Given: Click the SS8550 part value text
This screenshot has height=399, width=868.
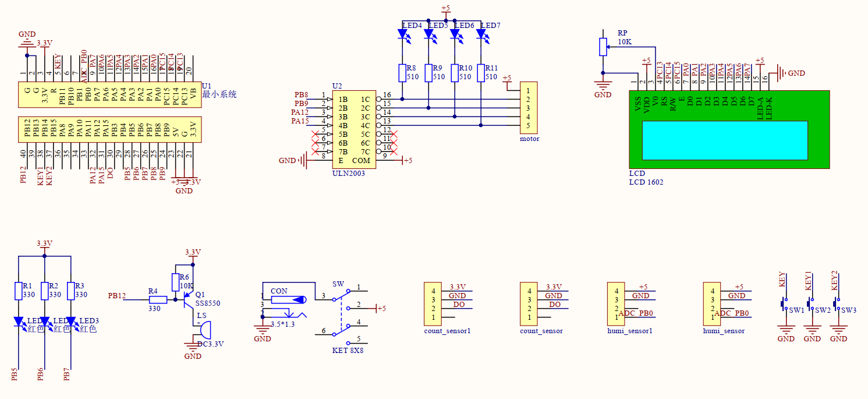Looking at the screenshot, I should coord(208,303).
